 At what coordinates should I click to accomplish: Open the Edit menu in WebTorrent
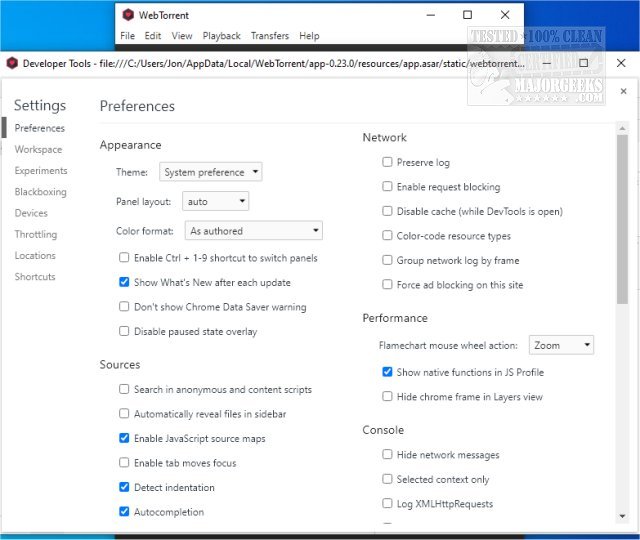(x=153, y=36)
